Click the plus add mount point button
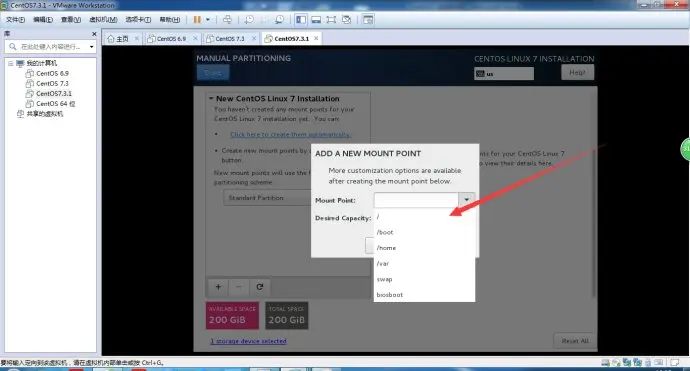The width and height of the screenshot is (690, 371). click(x=218, y=287)
